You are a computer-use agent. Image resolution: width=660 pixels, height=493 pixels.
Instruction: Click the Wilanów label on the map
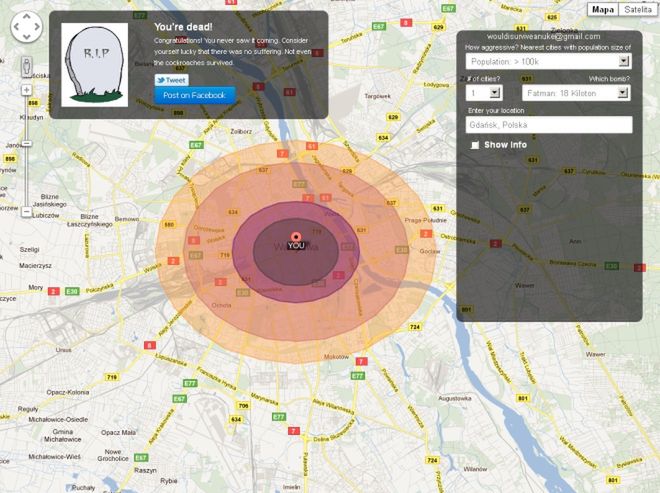[x=475, y=469]
